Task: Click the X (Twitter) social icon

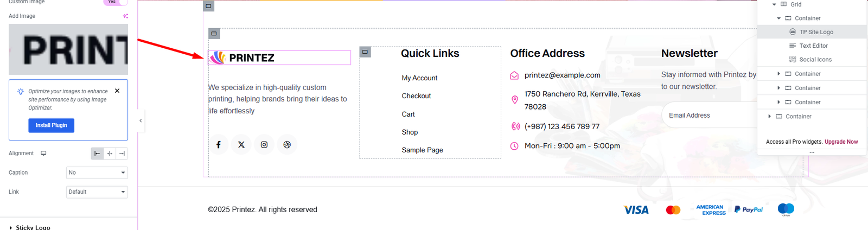Action: click(241, 145)
